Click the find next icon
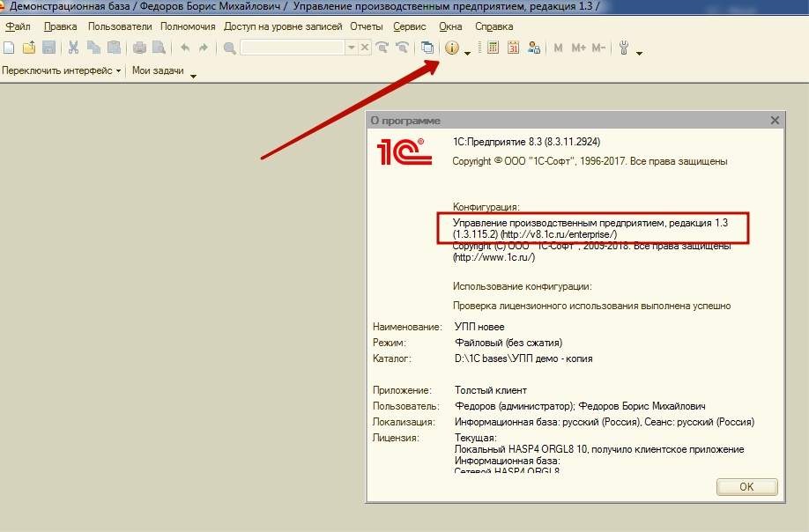Screen dimensions: 809x532 [x=382, y=48]
